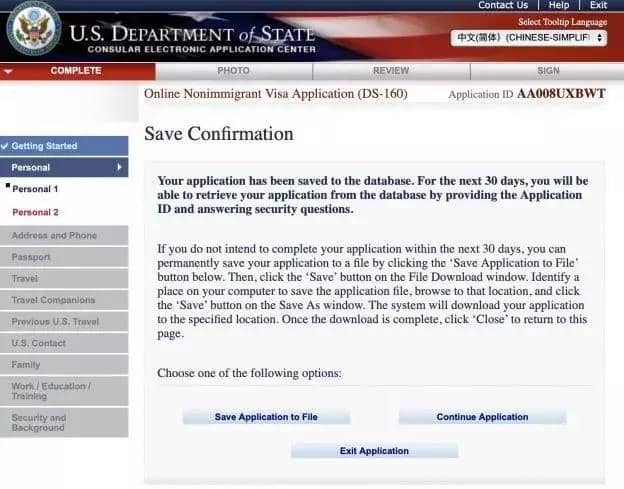Screen dimensions: 624x489
Task: Click the Exit link in header
Action: pos(598,5)
